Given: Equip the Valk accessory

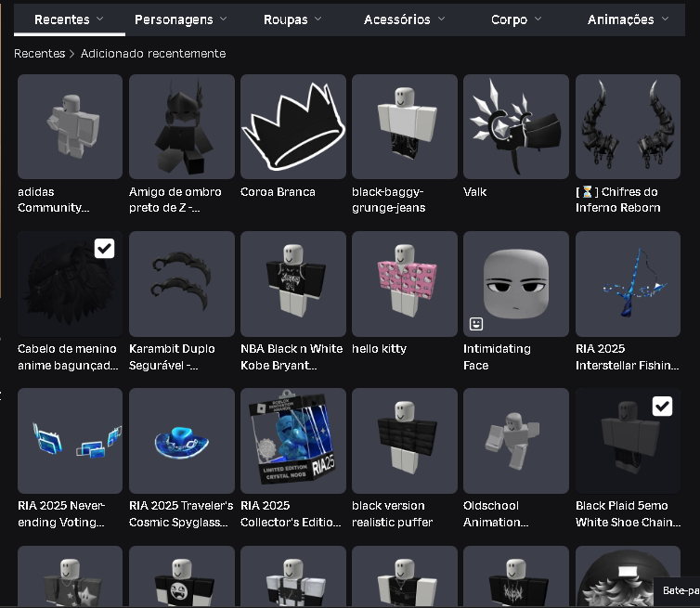Looking at the screenshot, I should point(515,127).
